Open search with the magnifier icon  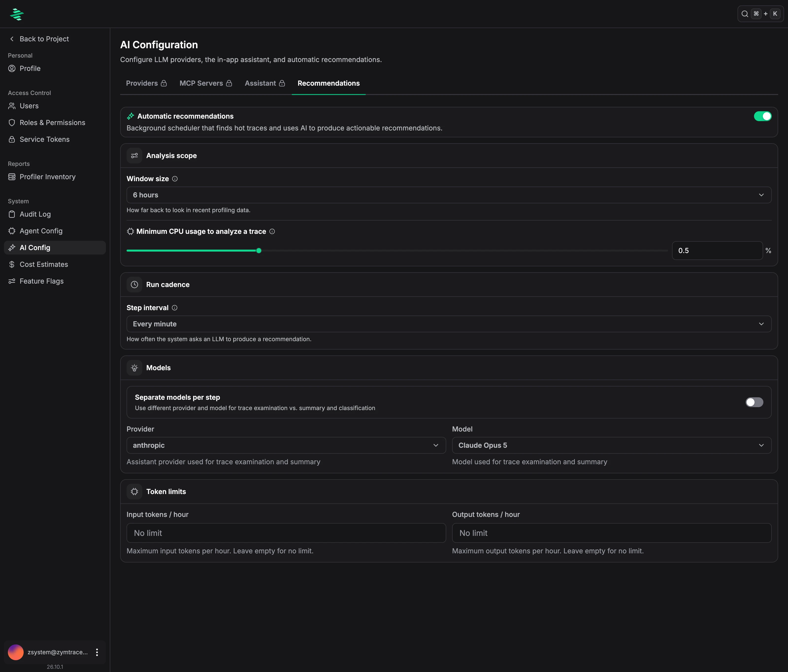pyautogui.click(x=745, y=14)
